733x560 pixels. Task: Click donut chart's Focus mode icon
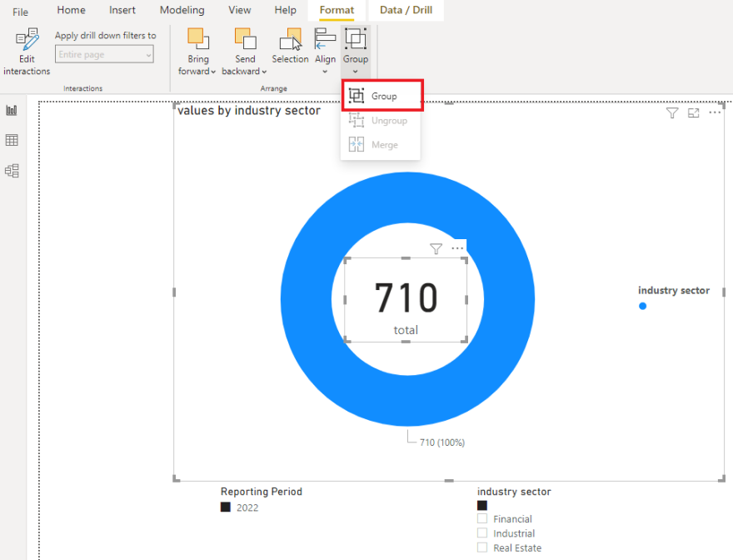[693, 112]
